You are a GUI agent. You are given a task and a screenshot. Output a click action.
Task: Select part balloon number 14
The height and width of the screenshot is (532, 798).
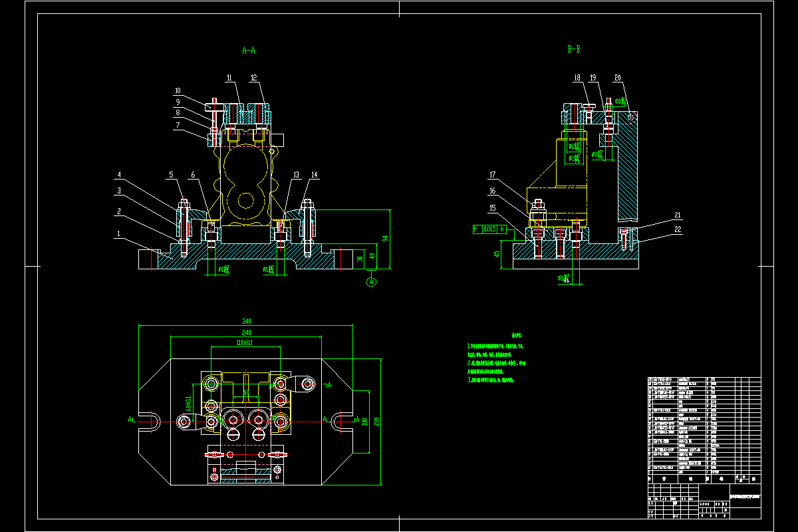[315, 175]
